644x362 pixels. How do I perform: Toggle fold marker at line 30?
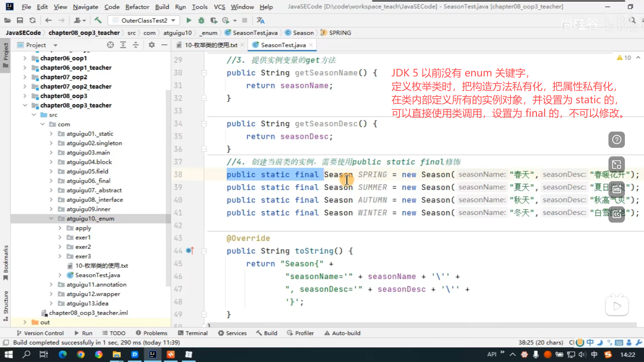coord(204,73)
